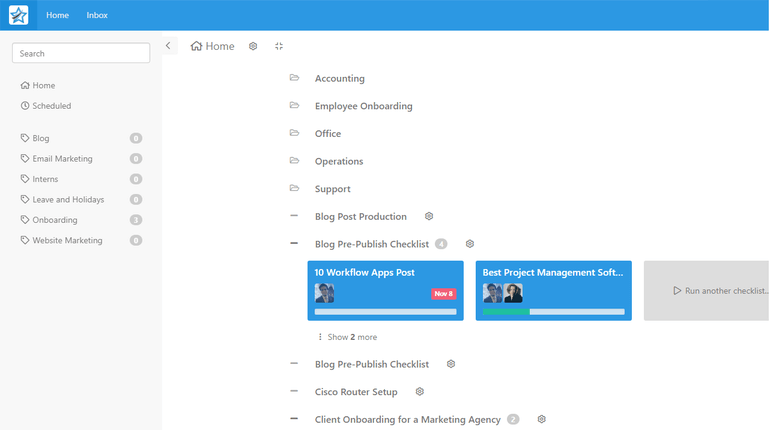Image resolution: width=770 pixels, height=430 pixels.
Task: Open the Accounting folder icon
Action: click(x=294, y=78)
